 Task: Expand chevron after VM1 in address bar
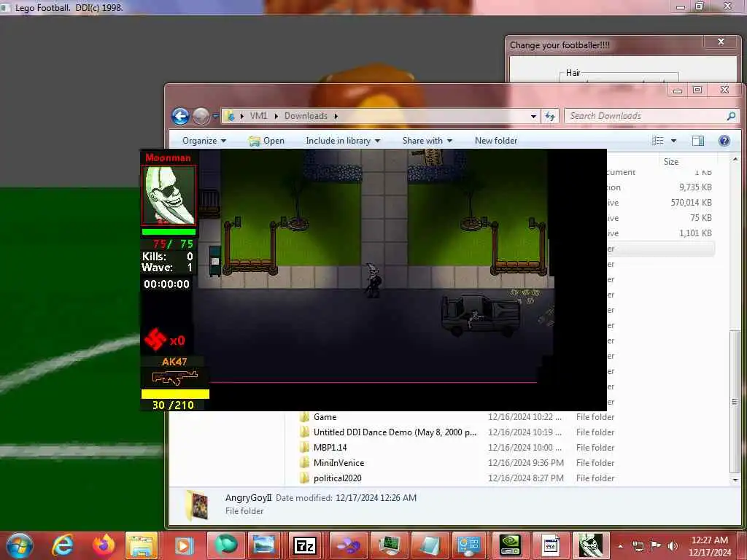tap(276, 116)
